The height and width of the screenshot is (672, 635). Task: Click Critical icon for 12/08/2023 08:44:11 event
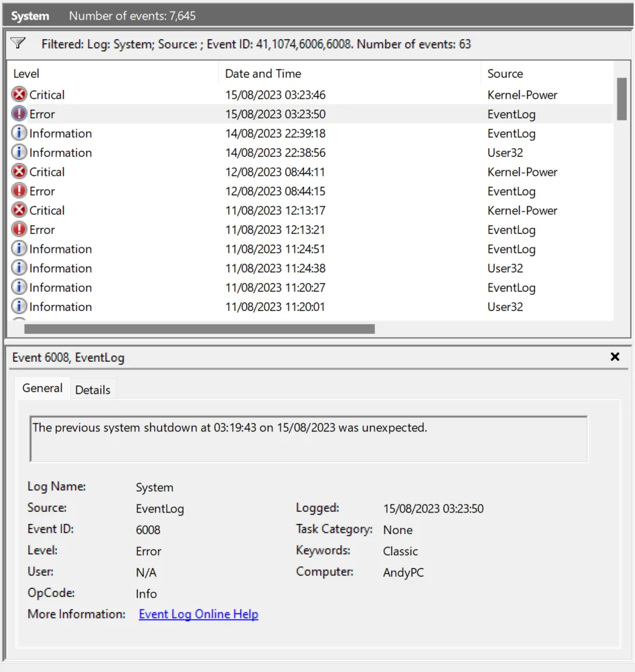point(20,172)
